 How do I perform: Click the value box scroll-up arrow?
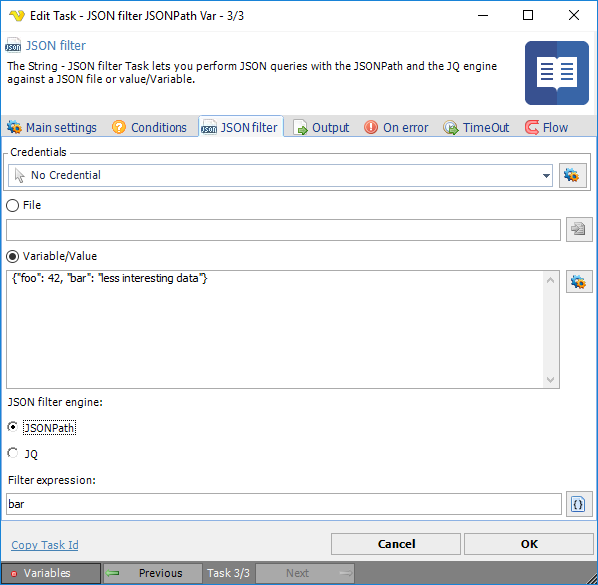click(x=550, y=280)
